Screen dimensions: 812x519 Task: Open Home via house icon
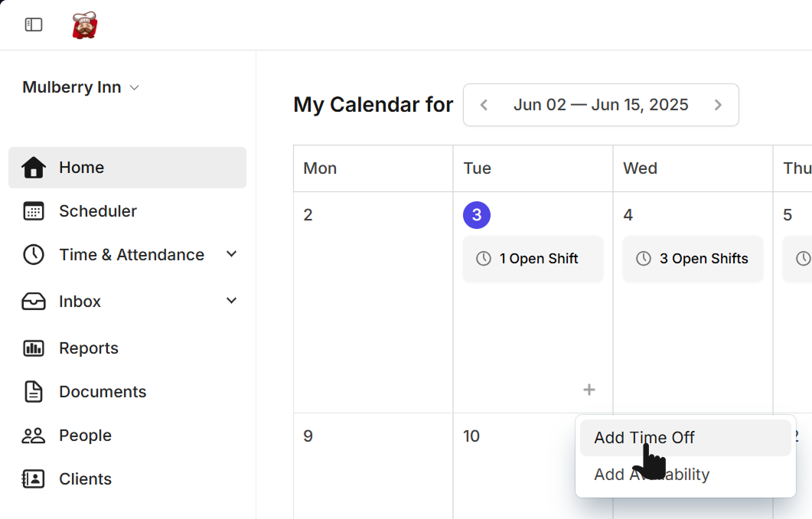(34, 168)
